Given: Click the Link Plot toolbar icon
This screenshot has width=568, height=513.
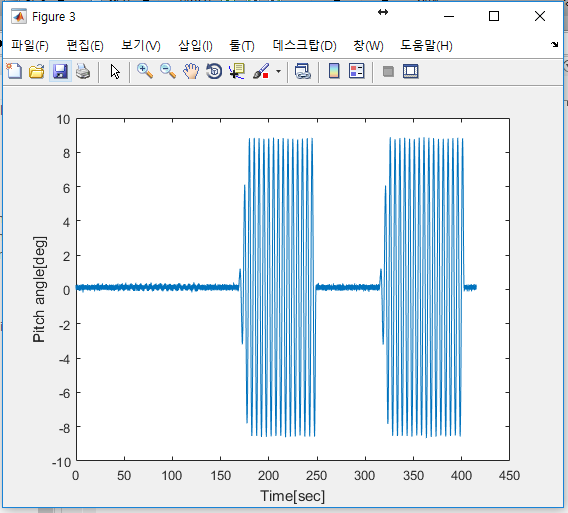Looking at the screenshot, I should coord(302,71).
